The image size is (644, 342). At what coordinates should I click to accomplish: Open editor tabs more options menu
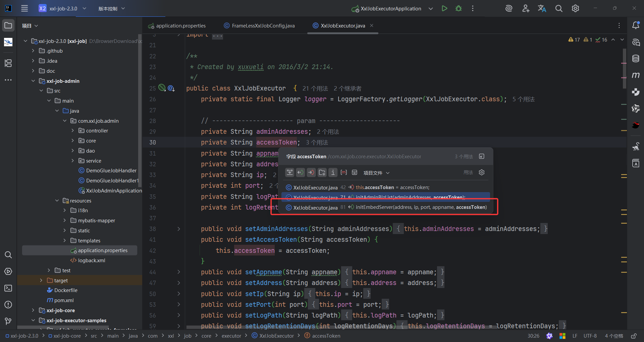tap(619, 25)
